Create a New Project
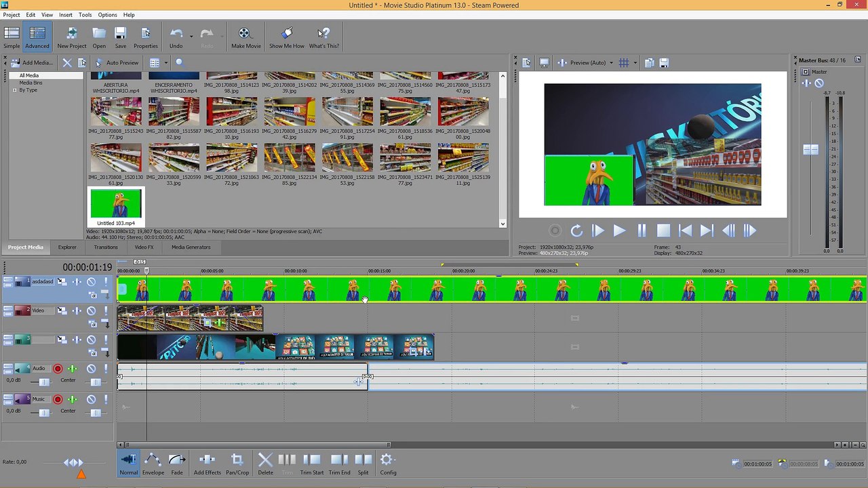The width and height of the screenshot is (868, 488). tap(71, 37)
